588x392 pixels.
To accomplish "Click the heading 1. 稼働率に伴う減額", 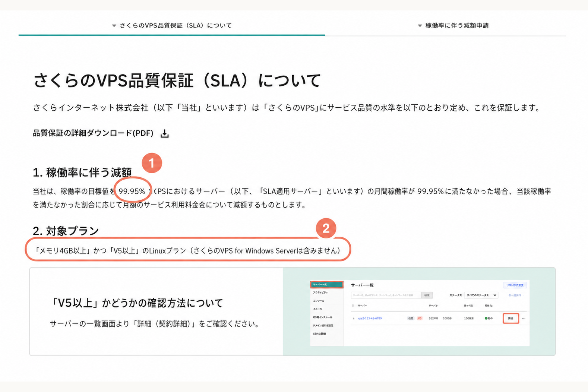I will [82, 172].
